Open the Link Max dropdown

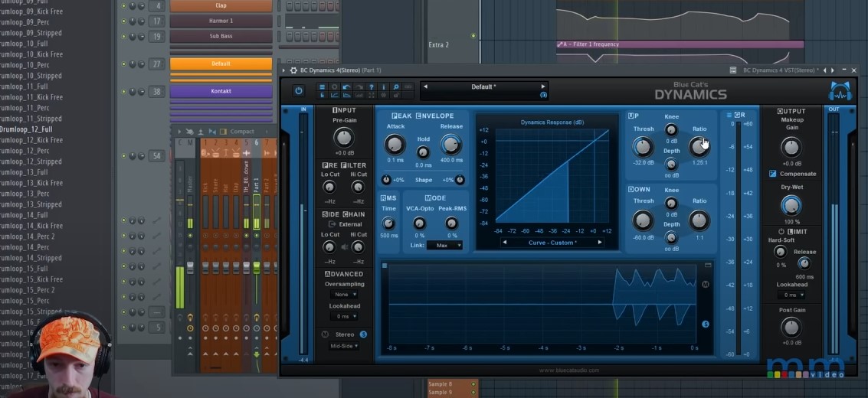444,245
